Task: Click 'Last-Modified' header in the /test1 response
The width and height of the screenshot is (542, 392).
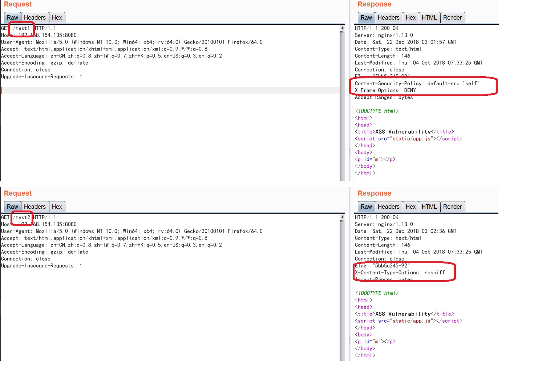Action: (418, 63)
